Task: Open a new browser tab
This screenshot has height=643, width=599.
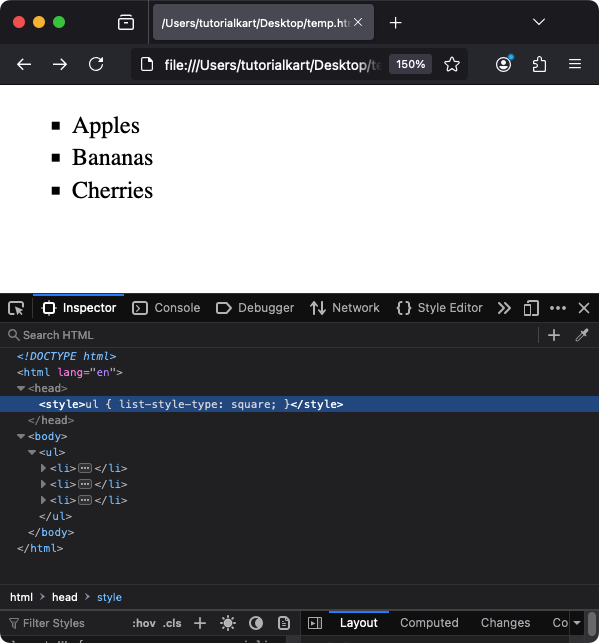Action: tap(395, 23)
